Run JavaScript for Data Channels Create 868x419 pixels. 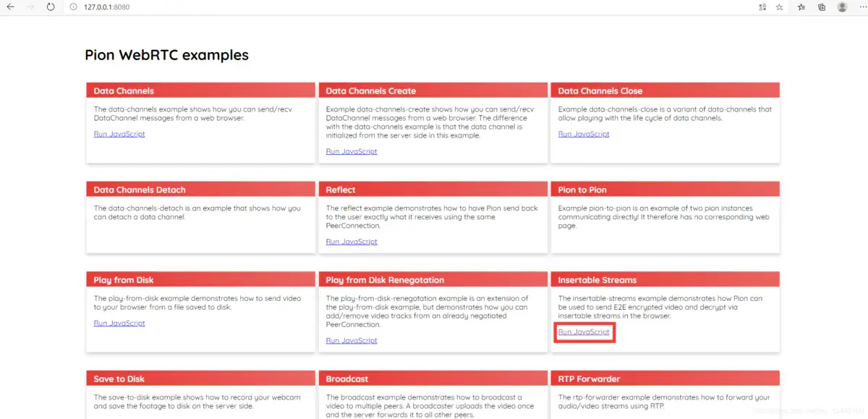[352, 151]
